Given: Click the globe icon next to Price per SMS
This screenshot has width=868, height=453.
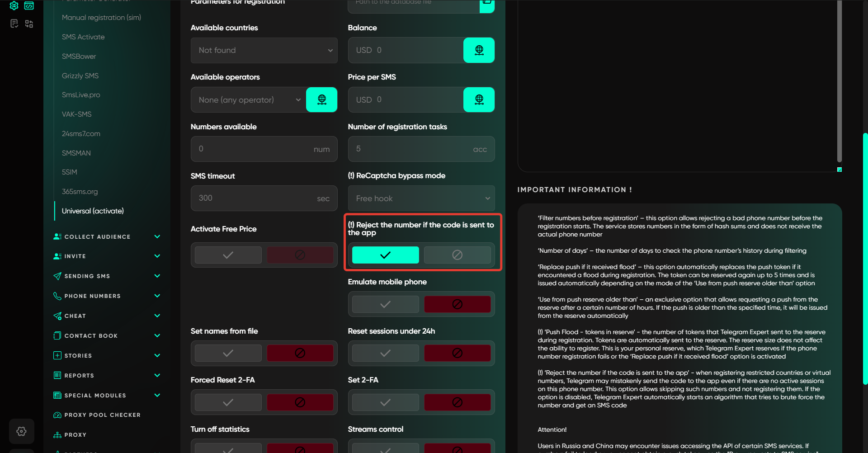Looking at the screenshot, I should coord(479,100).
